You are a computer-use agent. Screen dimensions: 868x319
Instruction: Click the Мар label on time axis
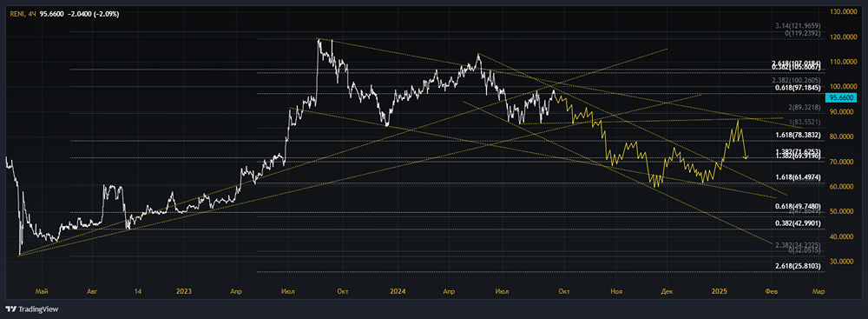tap(819, 291)
